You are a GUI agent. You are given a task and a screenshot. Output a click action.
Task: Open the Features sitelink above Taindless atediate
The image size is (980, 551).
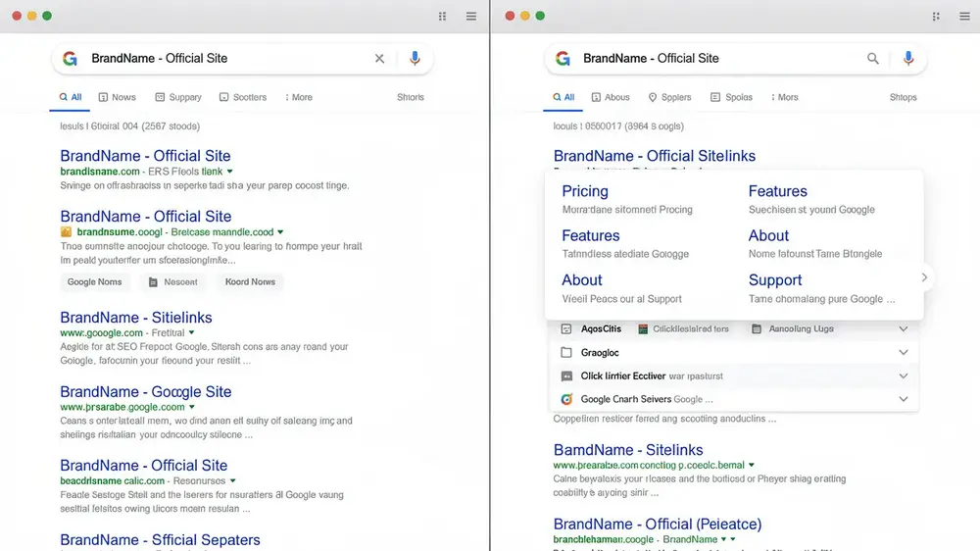pos(591,235)
